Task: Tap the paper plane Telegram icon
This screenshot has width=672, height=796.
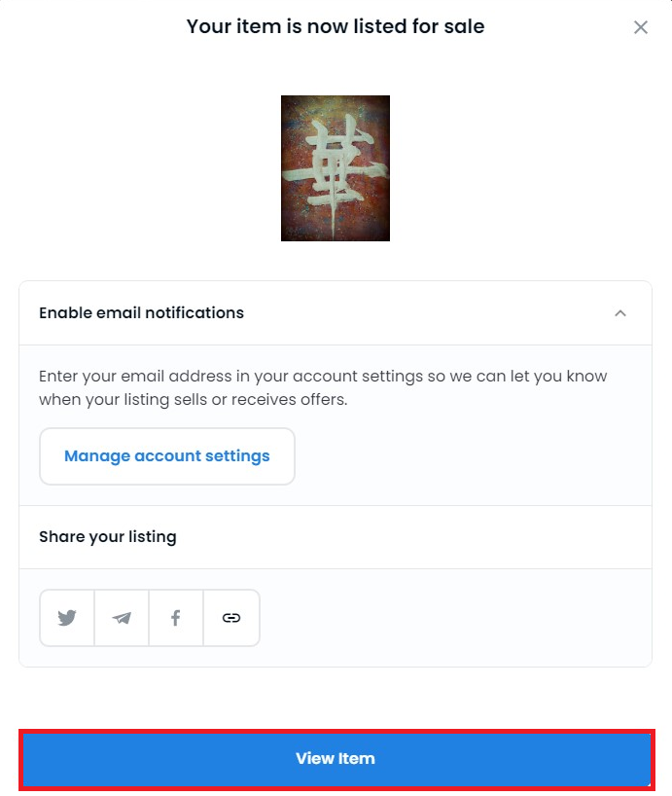Action: (122, 618)
